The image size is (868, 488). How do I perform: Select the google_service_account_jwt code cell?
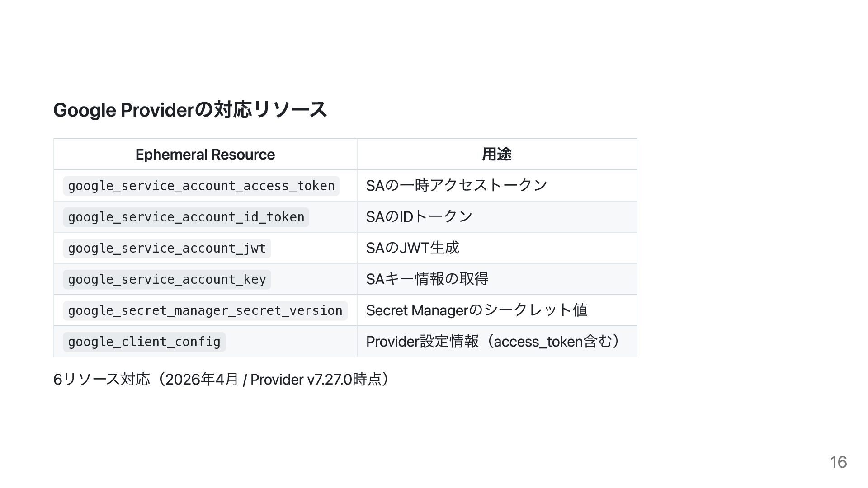point(167,248)
